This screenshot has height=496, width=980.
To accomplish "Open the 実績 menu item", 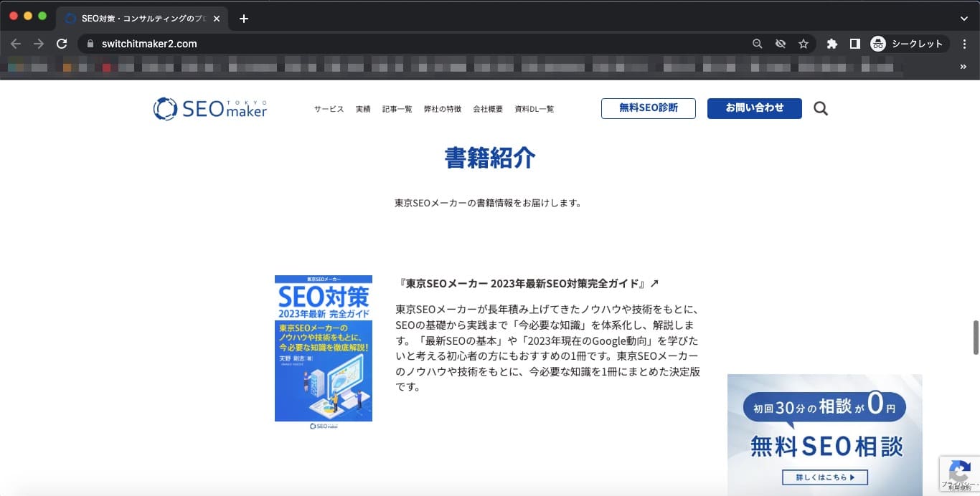I will 363,109.
